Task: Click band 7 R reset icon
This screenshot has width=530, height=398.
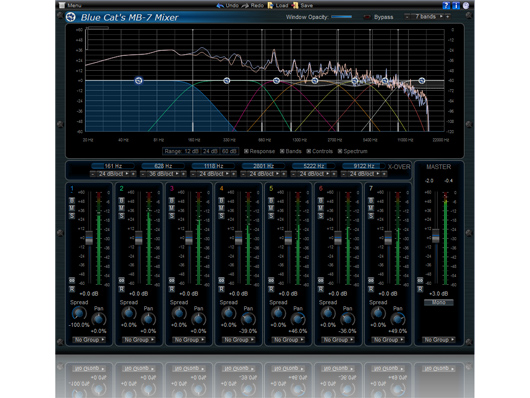Action: click(x=371, y=289)
